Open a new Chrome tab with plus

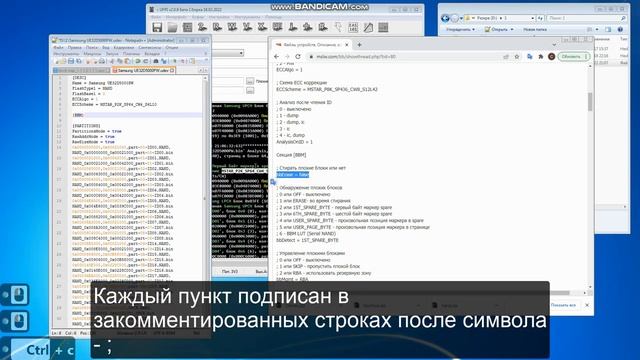[x=359, y=44]
